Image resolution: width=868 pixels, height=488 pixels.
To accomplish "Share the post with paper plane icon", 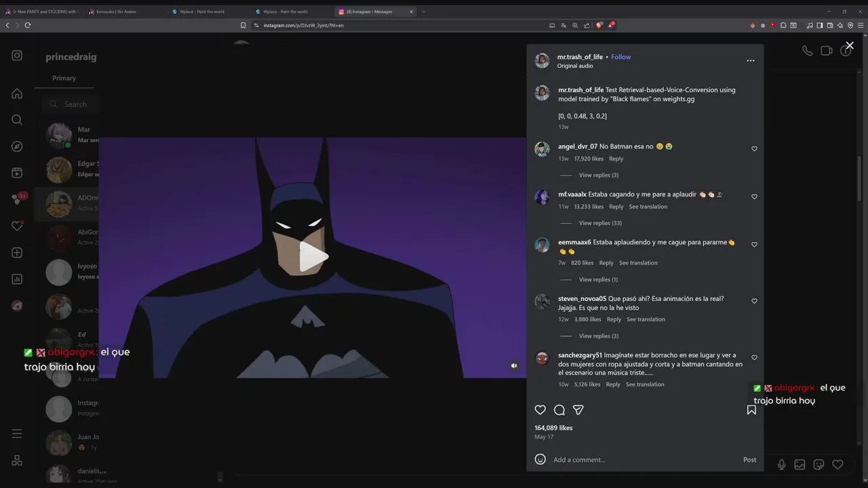I will coord(578,410).
